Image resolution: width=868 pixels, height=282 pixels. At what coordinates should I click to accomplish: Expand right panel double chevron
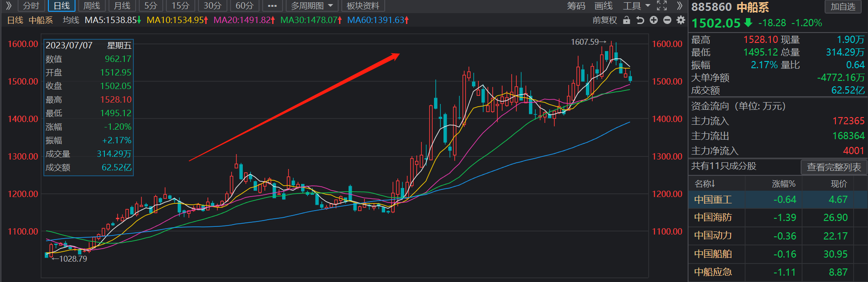(679, 6)
